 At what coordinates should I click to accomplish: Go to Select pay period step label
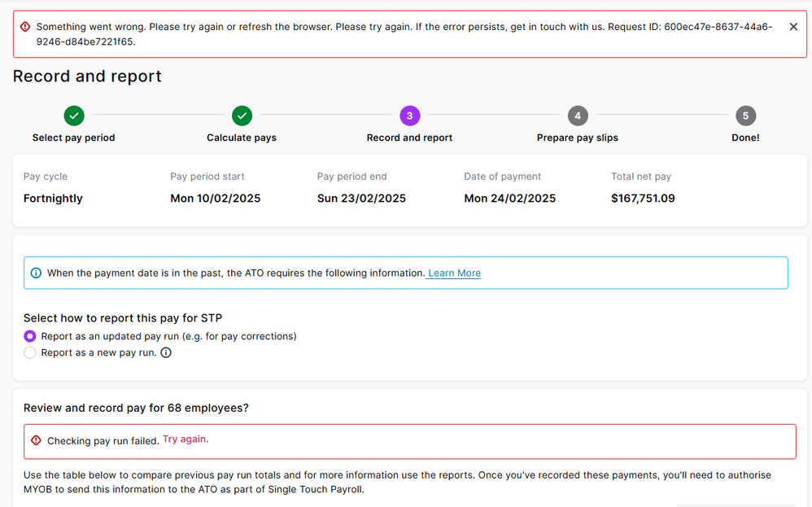(73, 138)
